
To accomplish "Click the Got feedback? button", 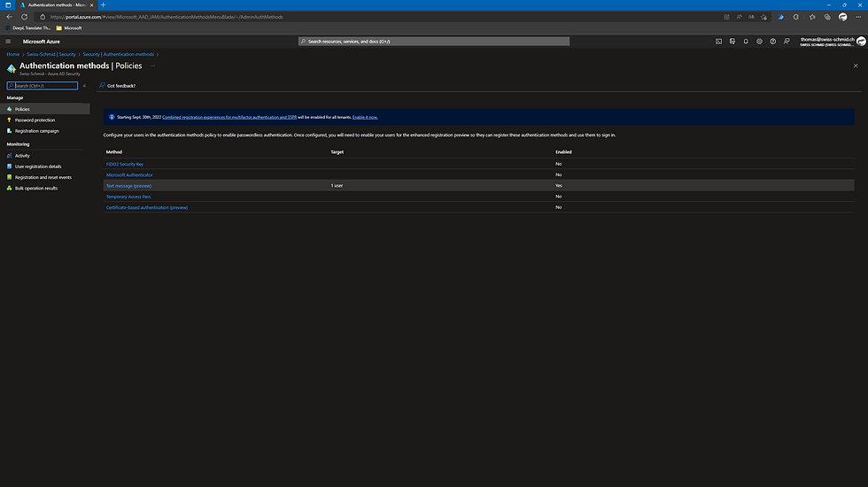I will pos(117,86).
